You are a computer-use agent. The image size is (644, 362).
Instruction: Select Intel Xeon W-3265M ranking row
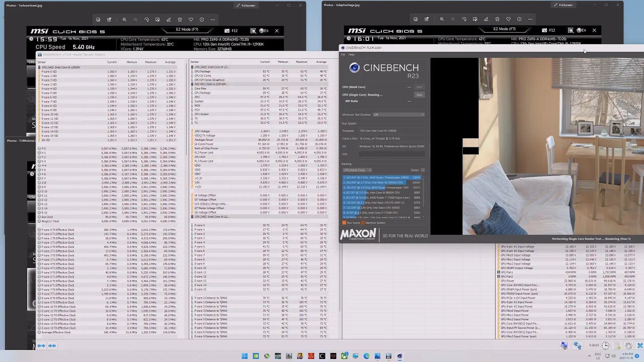(382, 183)
